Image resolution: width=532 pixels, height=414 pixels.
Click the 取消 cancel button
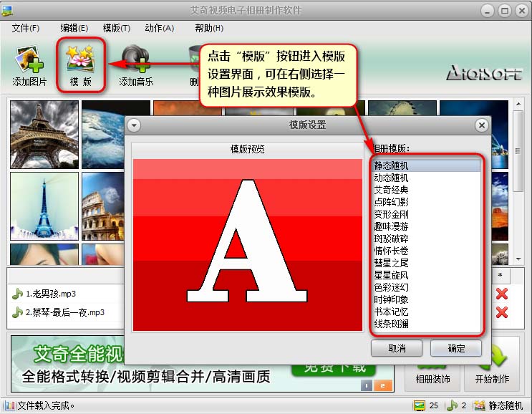pos(397,348)
